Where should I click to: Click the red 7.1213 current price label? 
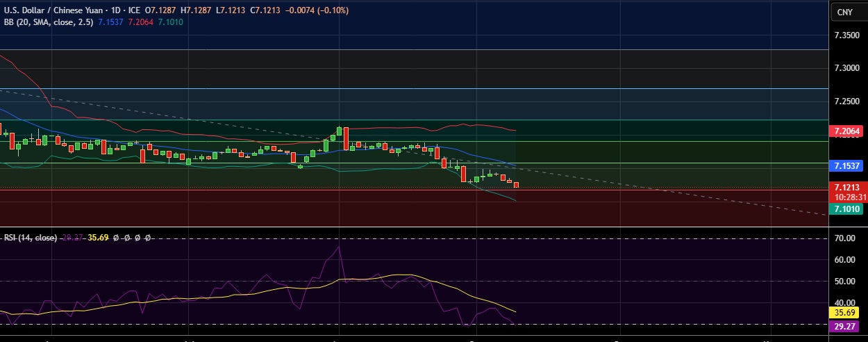[846, 188]
